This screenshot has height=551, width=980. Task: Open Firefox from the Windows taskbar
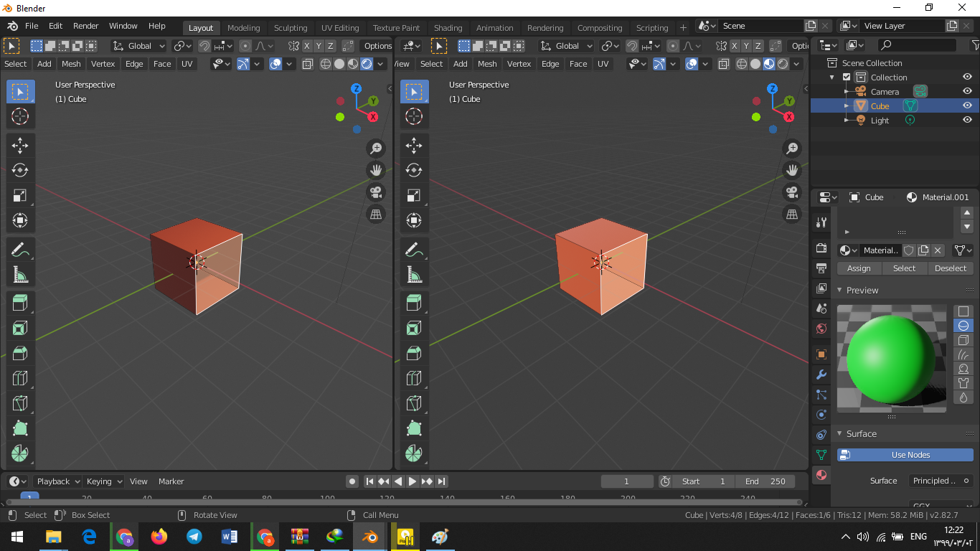click(x=159, y=536)
